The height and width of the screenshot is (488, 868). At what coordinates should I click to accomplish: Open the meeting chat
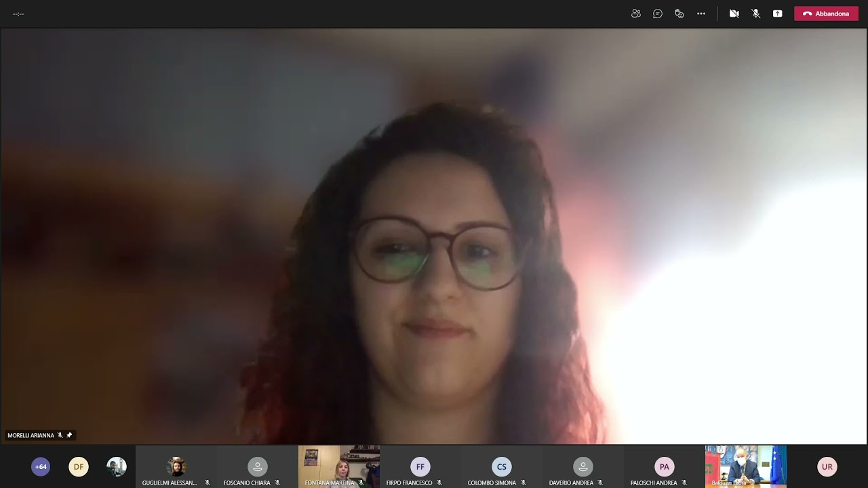click(x=657, y=14)
